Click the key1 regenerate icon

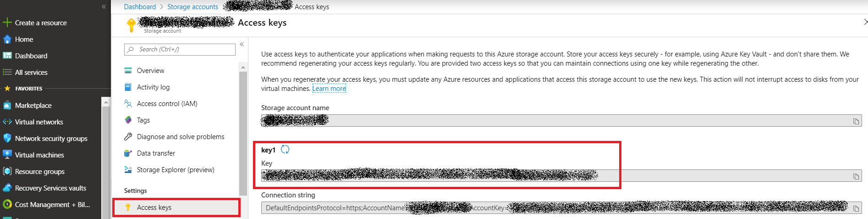285,150
